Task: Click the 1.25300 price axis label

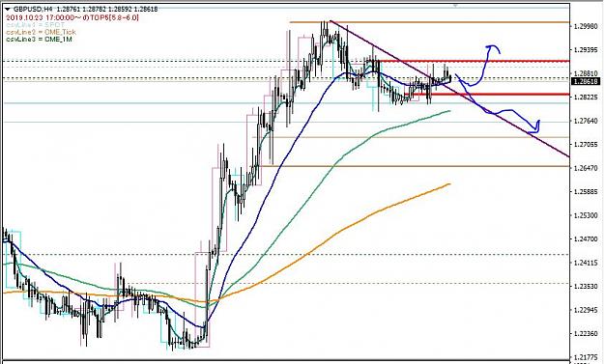Action: pos(586,215)
